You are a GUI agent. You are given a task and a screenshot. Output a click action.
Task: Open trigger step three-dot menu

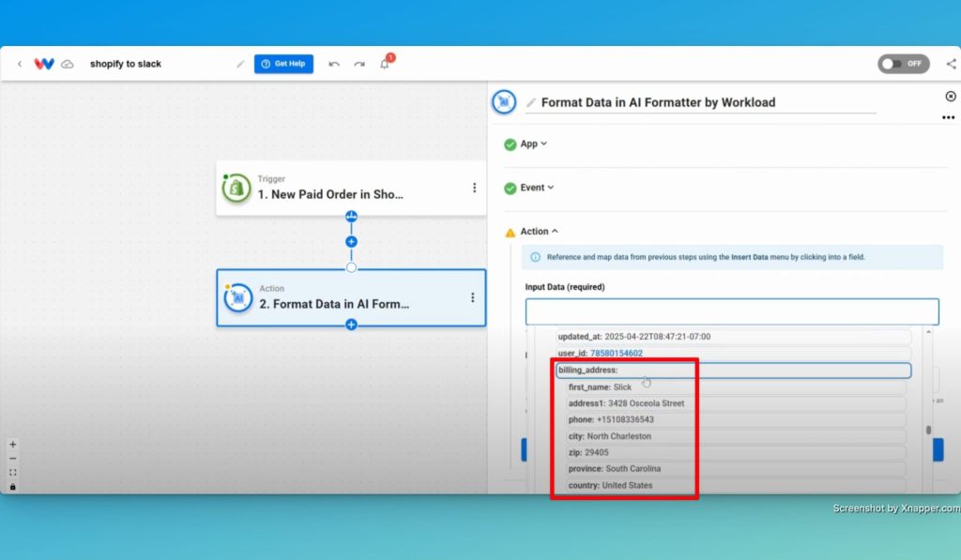click(x=474, y=188)
